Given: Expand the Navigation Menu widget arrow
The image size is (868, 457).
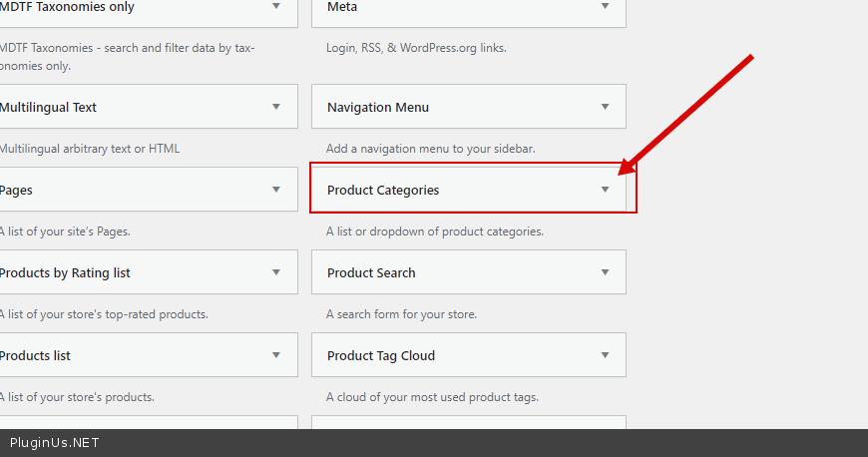Looking at the screenshot, I should 605,107.
